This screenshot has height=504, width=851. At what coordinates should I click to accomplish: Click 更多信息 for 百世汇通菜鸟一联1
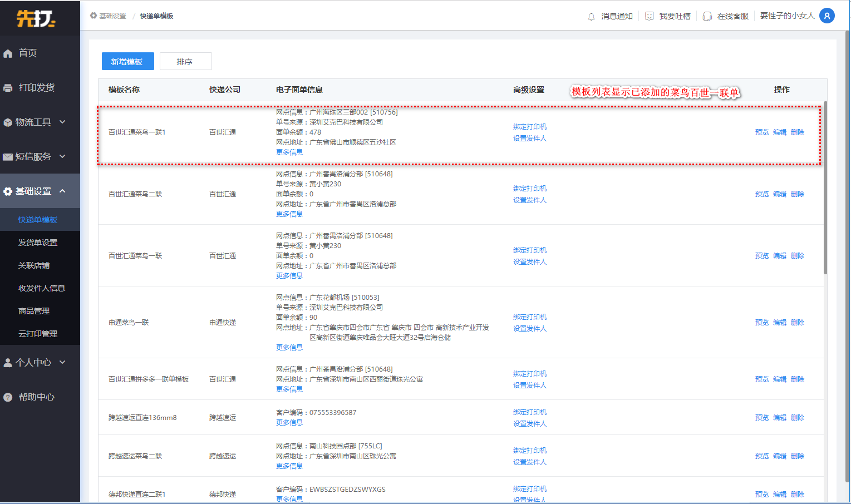[x=289, y=152]
